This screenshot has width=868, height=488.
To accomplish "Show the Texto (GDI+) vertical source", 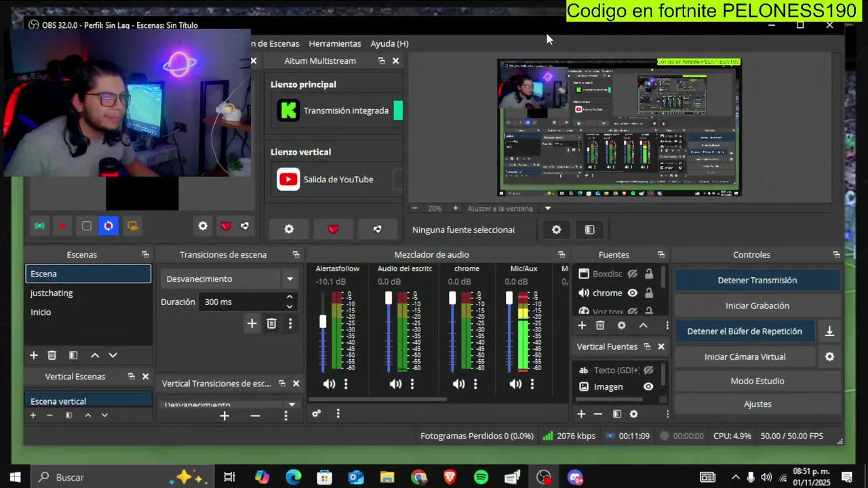I will click(648, 370).
